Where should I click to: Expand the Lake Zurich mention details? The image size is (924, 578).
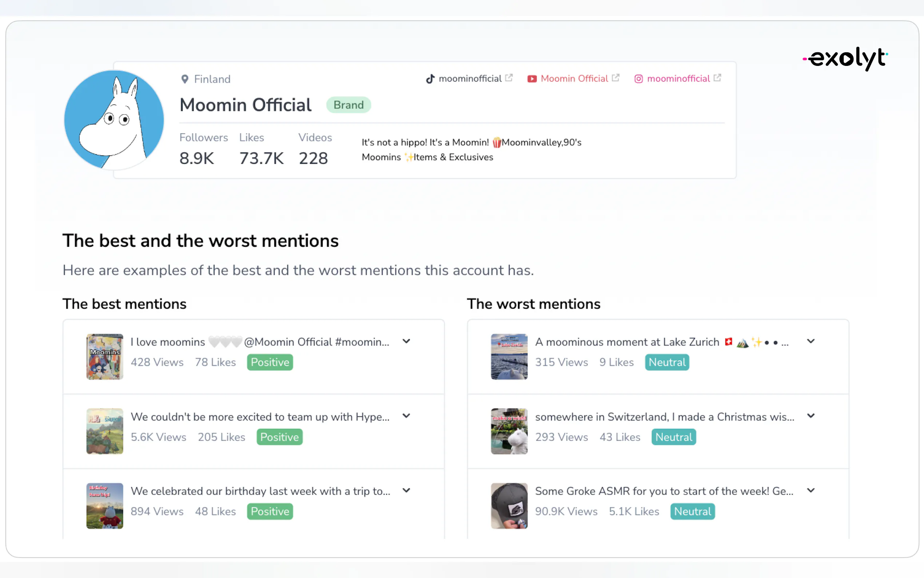811,341
